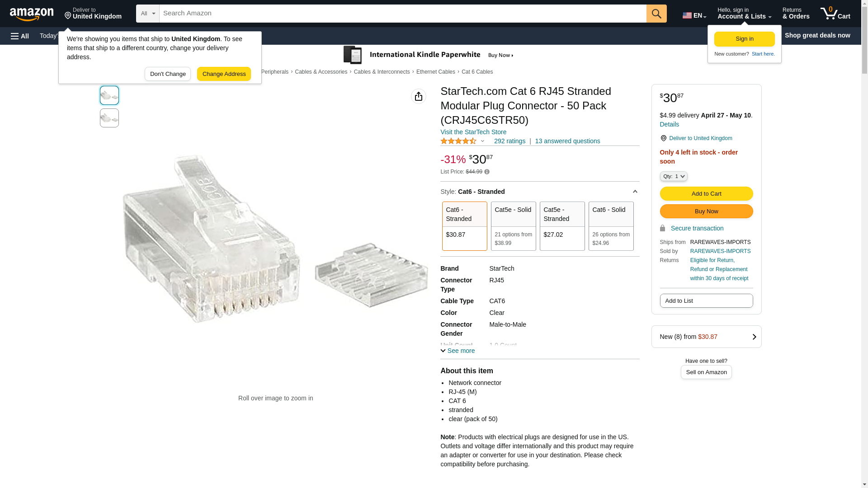Expand See more product details
Image resolution: width=868 pixels, height=488 pixels.
[x=458, y=351]
